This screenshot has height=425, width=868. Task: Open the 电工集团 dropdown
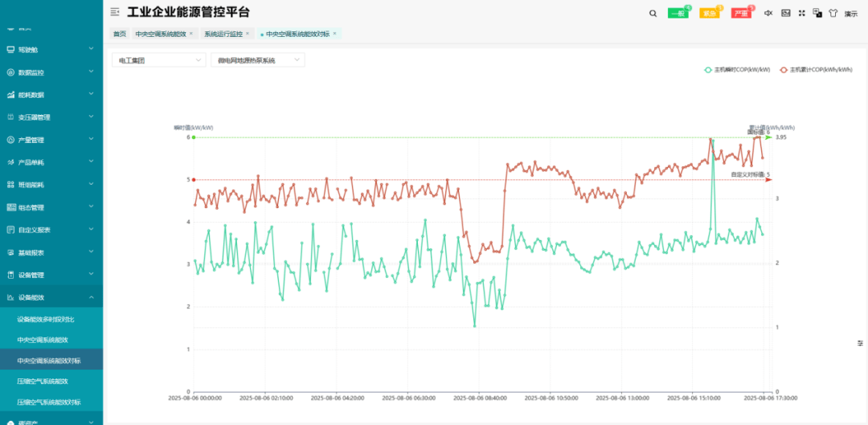(160, 60)
